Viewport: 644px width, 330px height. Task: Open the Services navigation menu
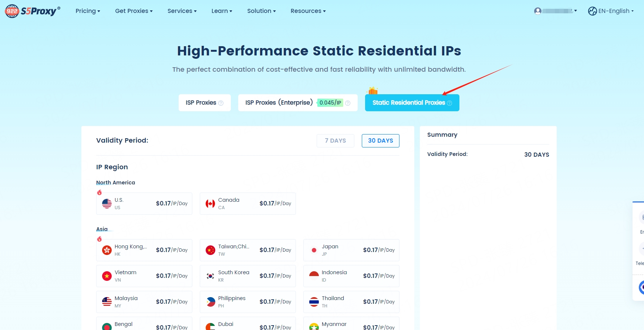point(182,11)
